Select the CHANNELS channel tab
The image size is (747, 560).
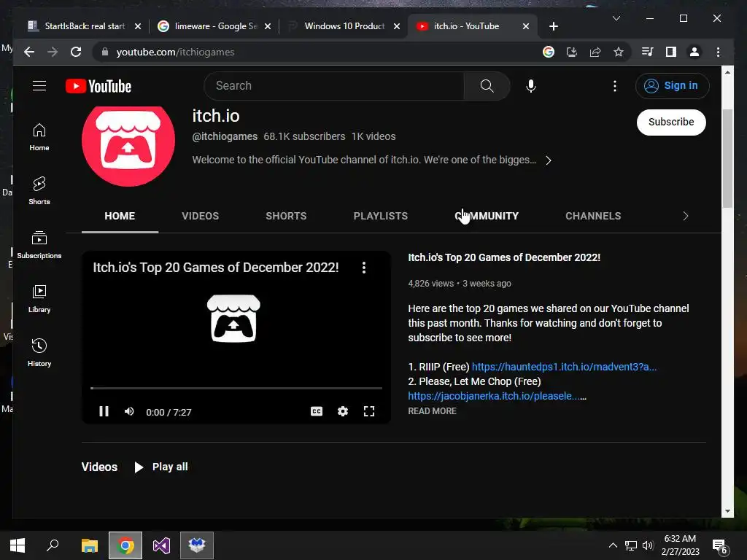(x=592, y=216)
